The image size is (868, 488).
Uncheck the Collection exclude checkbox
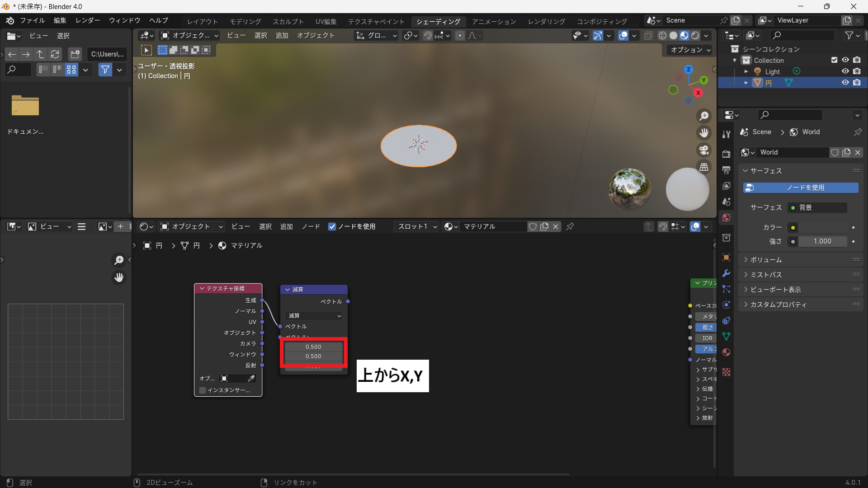(835, 60)
